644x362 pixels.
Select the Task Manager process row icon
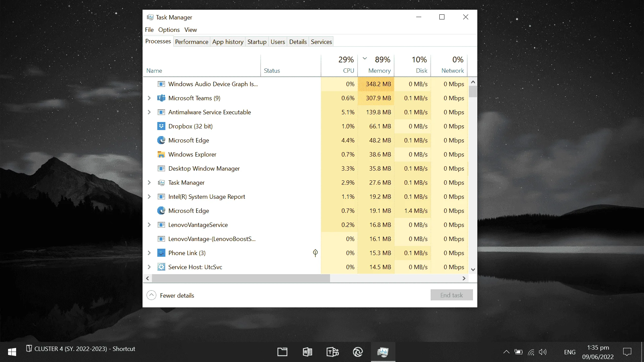[x=161, y=183]
